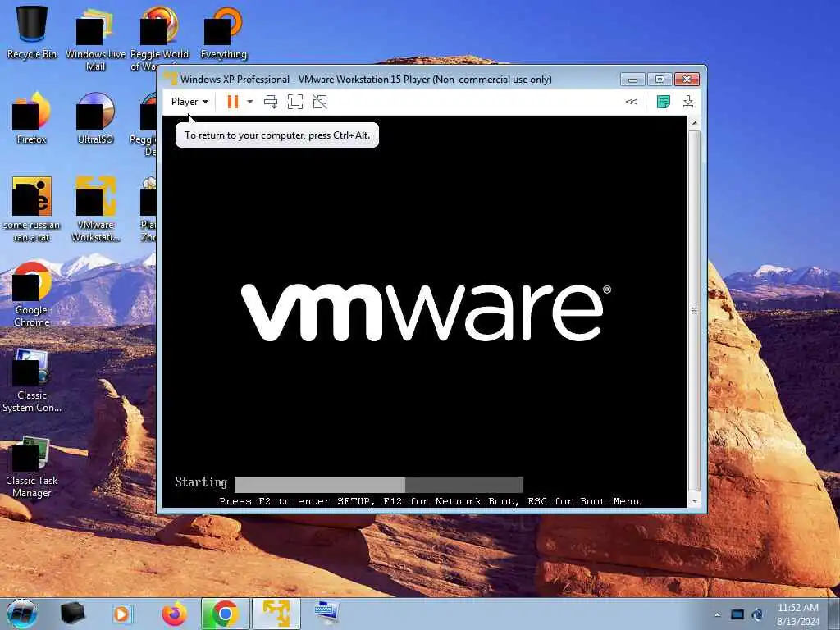
Task: Select the Google Chrome desktop icon
Action: [x=32, y=294]
